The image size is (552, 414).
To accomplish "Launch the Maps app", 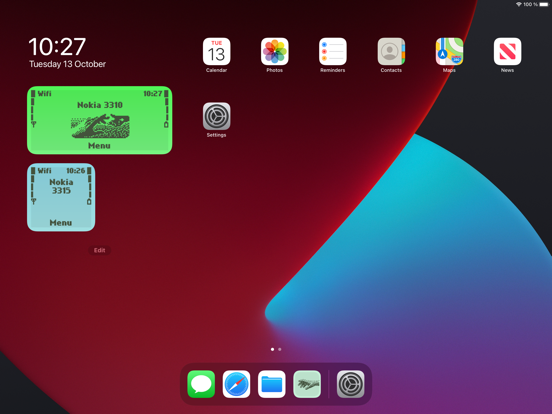I will [449, 51].
